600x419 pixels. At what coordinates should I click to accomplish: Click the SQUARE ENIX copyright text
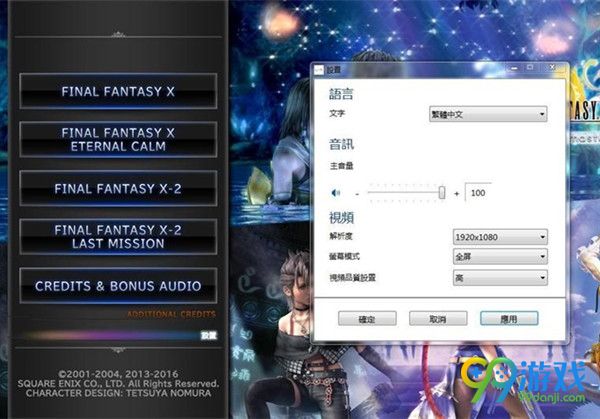tap(118, 383)
